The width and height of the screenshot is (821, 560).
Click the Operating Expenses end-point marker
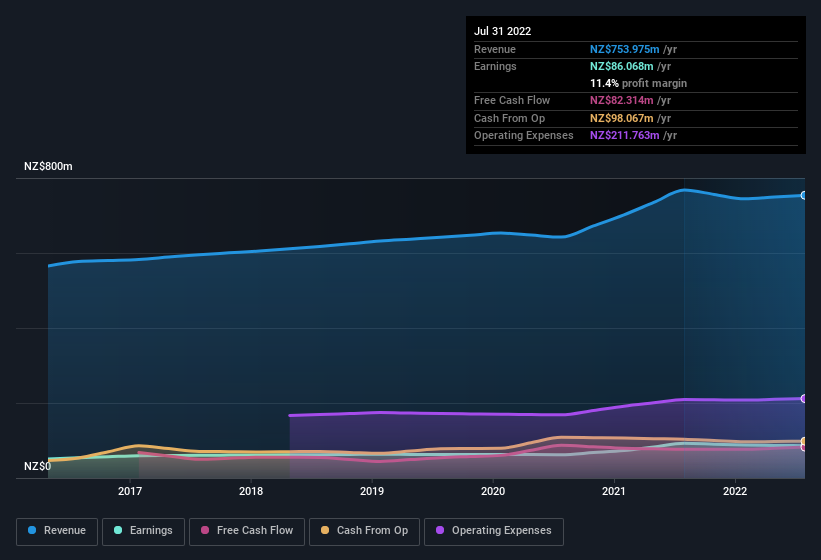coord(804,399)
